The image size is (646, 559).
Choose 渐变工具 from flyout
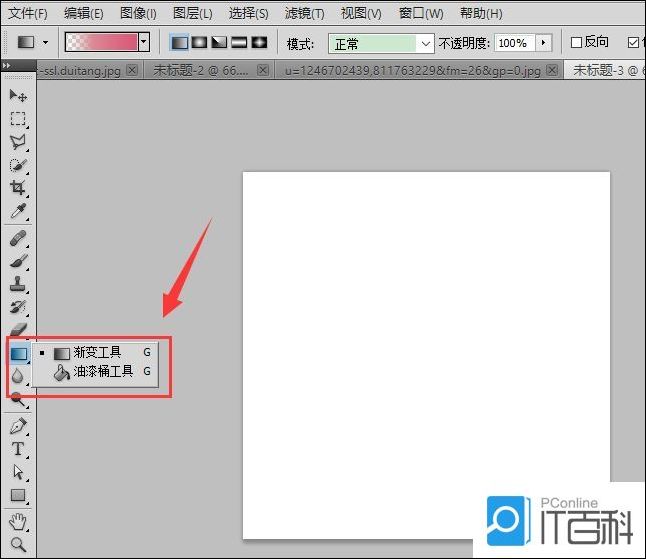click(x=95, y=353)
